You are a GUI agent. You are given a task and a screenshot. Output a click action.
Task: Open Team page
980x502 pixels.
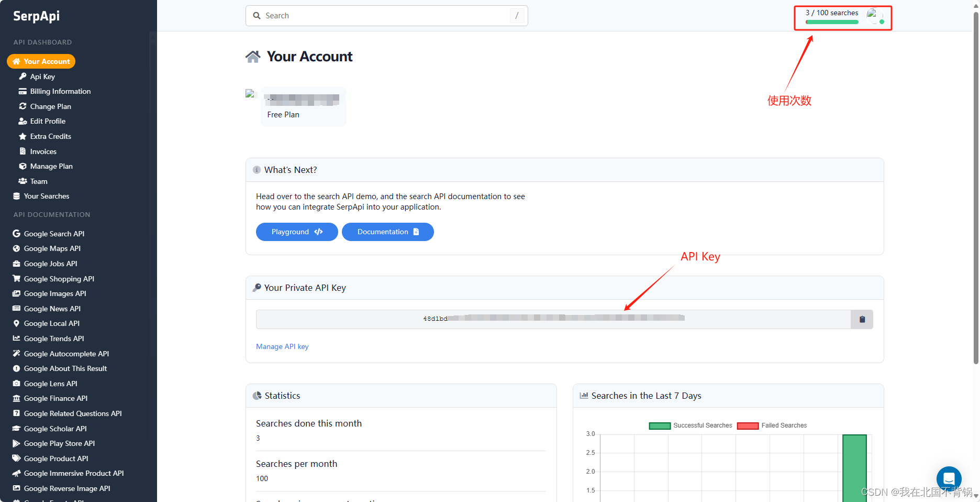tap(39, 181)
